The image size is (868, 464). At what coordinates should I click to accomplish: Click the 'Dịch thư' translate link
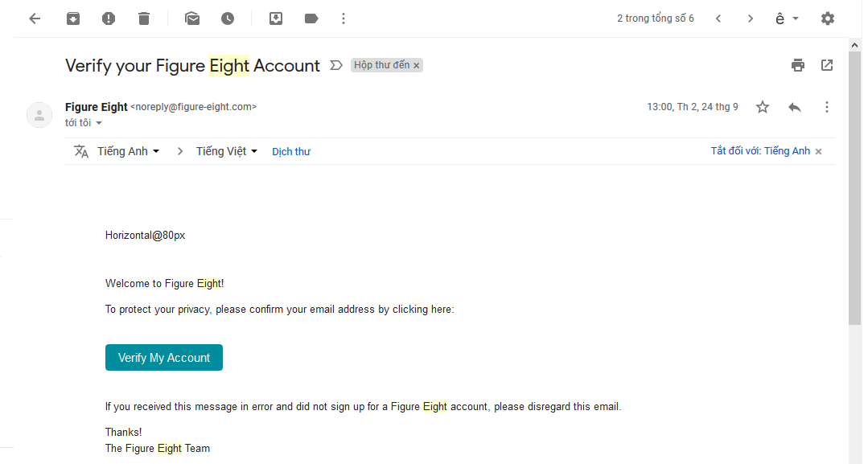[291, 151]
